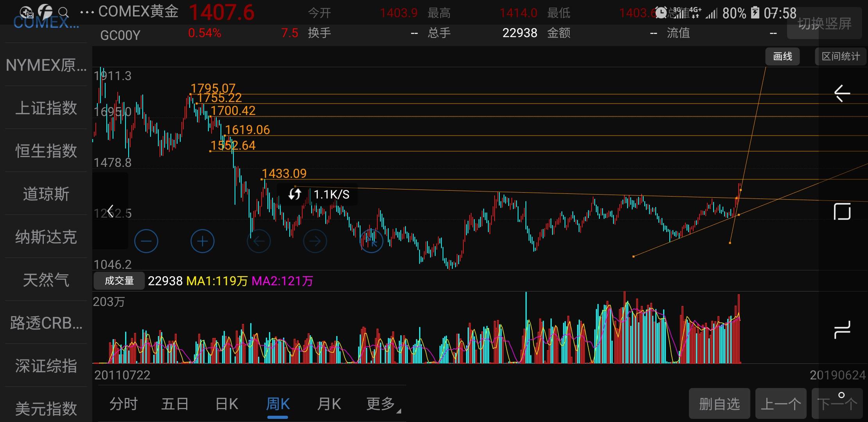Toggle 区间统计 range statistics

pyautogui.click(x=841, y=57)
